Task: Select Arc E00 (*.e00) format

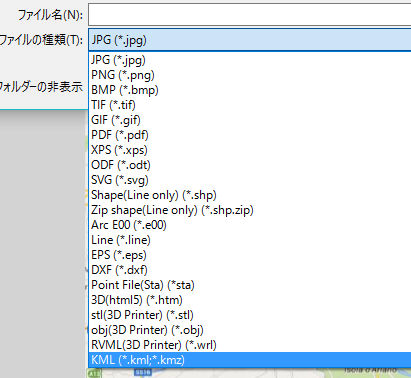Action: point(250,225)
